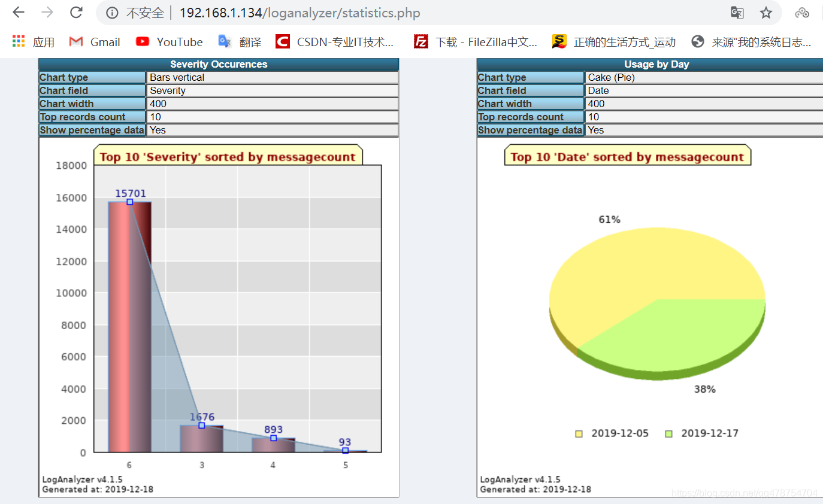Click the 2019-12-17 legend label
Viewport: 823px width, 504px height.
710,433
